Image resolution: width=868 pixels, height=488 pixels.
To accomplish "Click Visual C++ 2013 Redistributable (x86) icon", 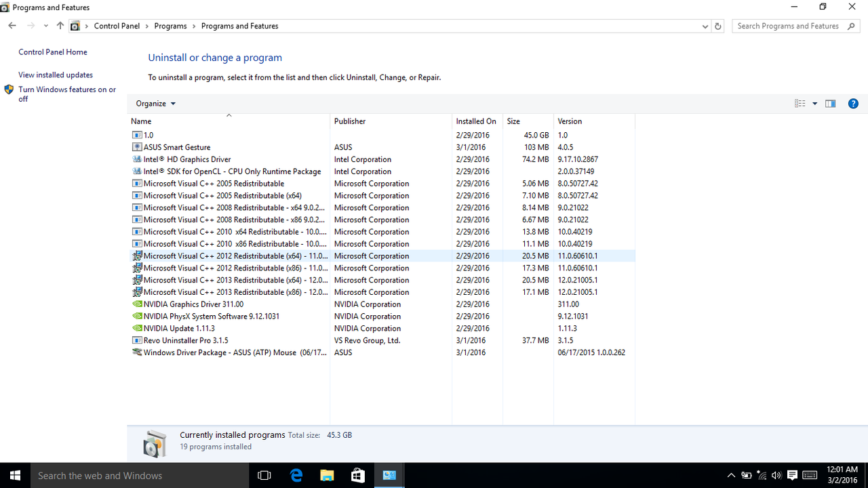I will 137,292.
